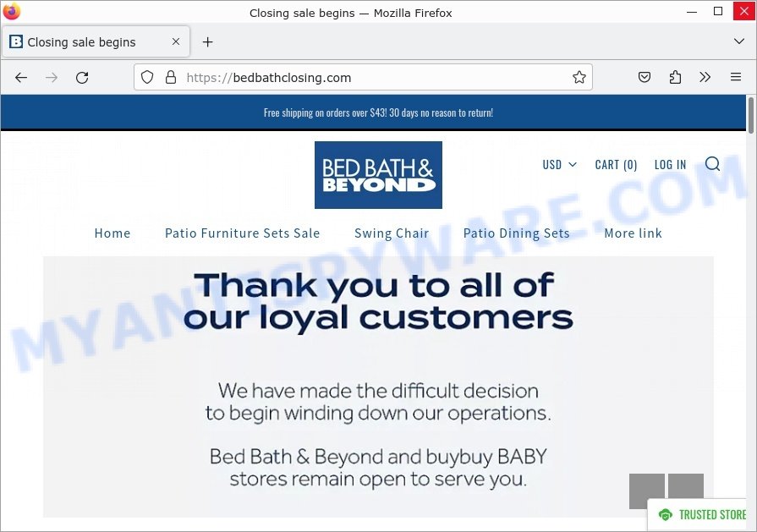Minimize the Firefox window
Viewport: 757px width, 532px height.
pyautogui.click(x=692, y=11)
